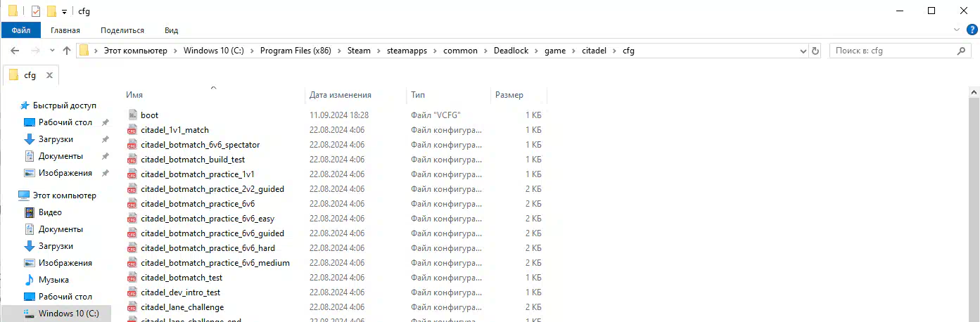The image size is (980, 322).
Task: Click citadel_botmatch_build_test file icon
Action: [132, 160]
